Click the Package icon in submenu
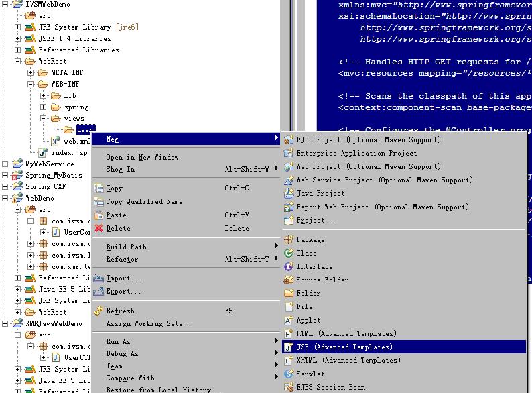 coord(288,240)
